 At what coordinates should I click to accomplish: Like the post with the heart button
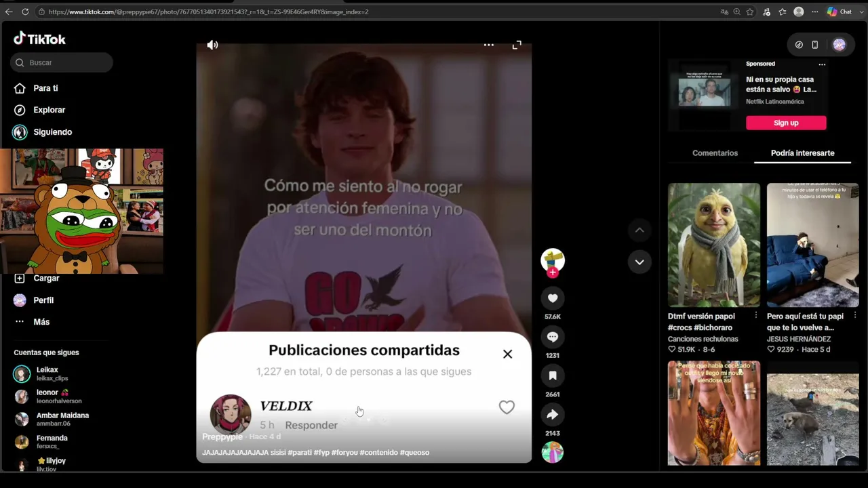pyautogui.click(x=553, y=298)
